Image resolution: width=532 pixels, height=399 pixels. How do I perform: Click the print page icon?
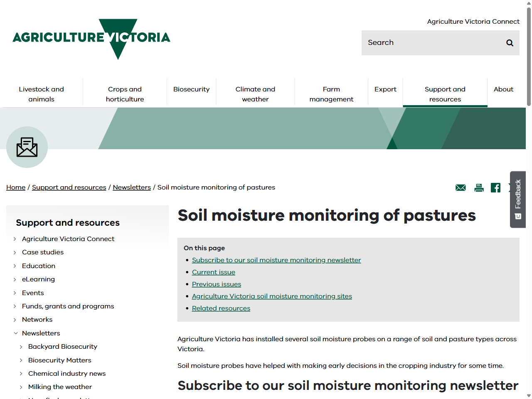point(479,188)
